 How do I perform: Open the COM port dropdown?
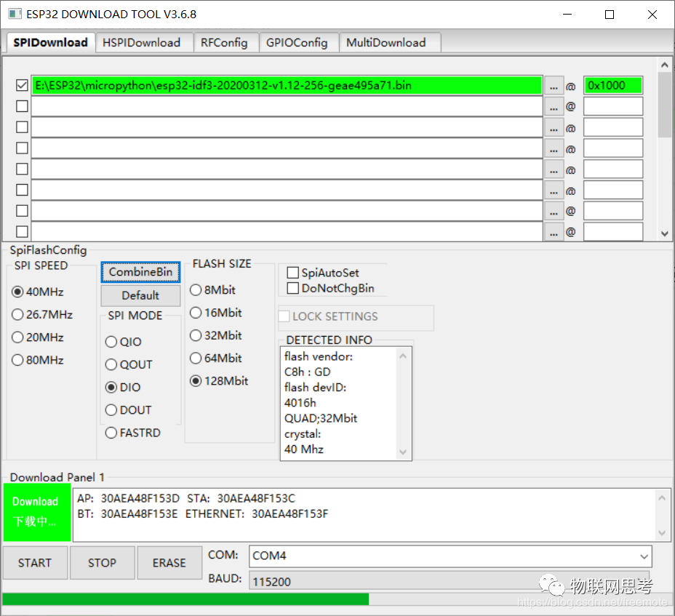pos(450,556)
